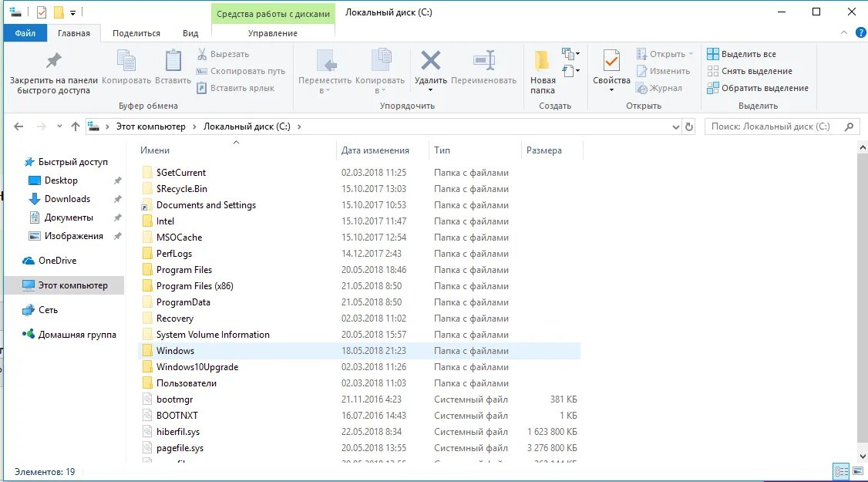Select hiberfil.sys system file
Viewport: 868px width, 482px height.
tap(178, 432)
